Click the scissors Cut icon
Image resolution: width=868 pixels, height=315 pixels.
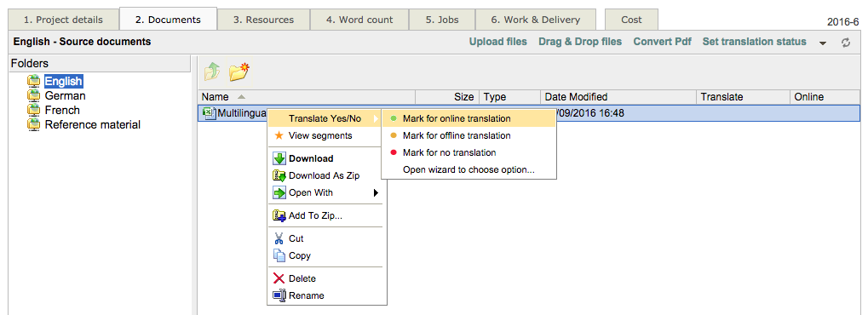click(x=279, y=238)
